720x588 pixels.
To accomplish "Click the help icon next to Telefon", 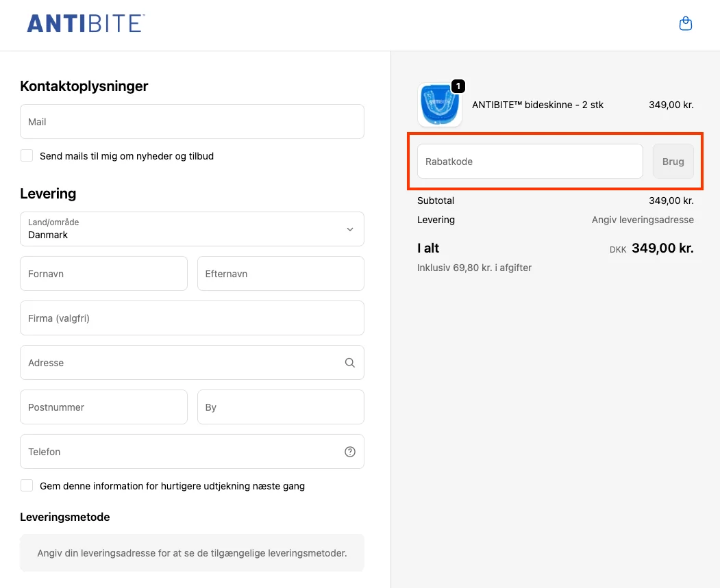I will pos(349,451).
